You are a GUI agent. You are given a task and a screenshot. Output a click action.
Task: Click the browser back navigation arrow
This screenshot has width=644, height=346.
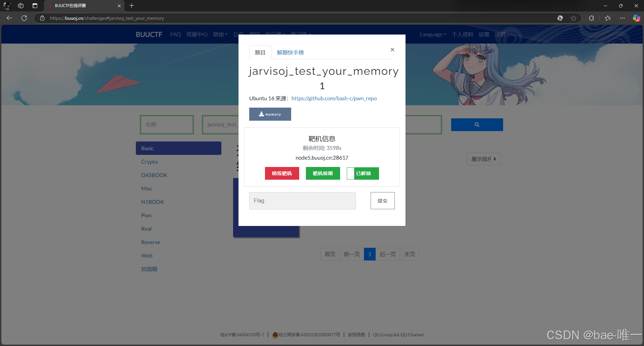(x=9, y=18)
